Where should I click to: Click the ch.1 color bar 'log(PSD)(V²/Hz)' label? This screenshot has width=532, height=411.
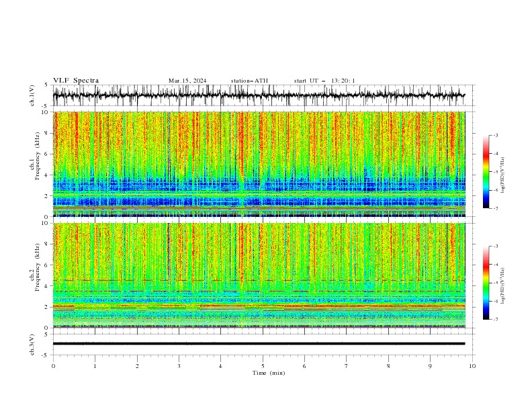[503, 175]
